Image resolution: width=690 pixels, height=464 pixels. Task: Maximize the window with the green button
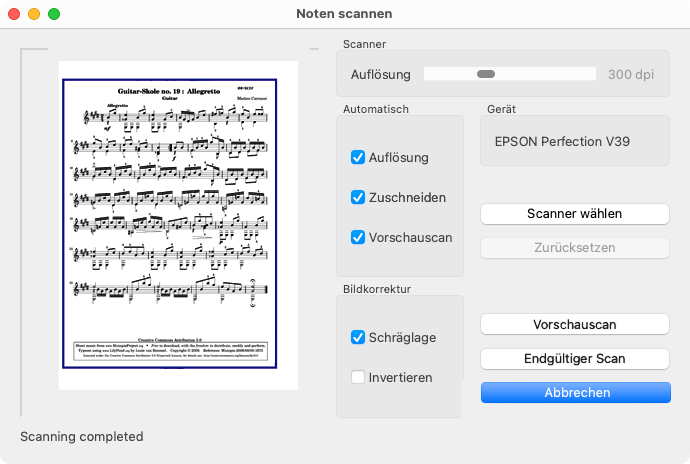coord(54,14)
